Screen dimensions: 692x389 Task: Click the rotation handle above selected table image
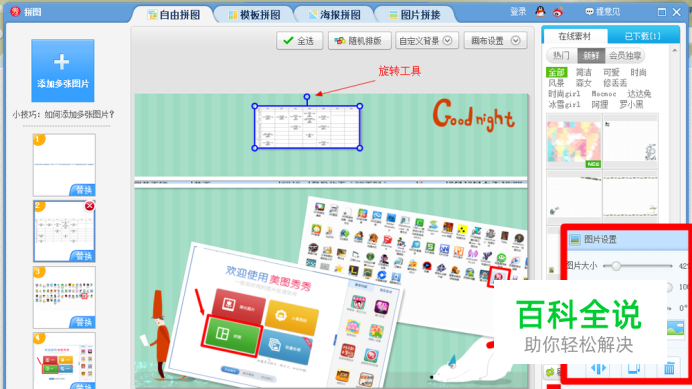tap(307, 97)
